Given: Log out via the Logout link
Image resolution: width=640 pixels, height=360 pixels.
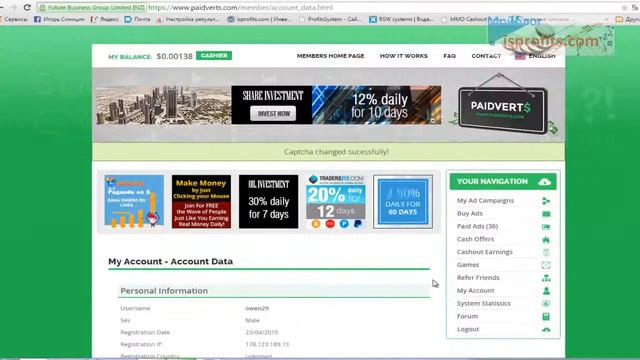Looking at the screenshot, I should pyautogui.click(x=468, y=329).
